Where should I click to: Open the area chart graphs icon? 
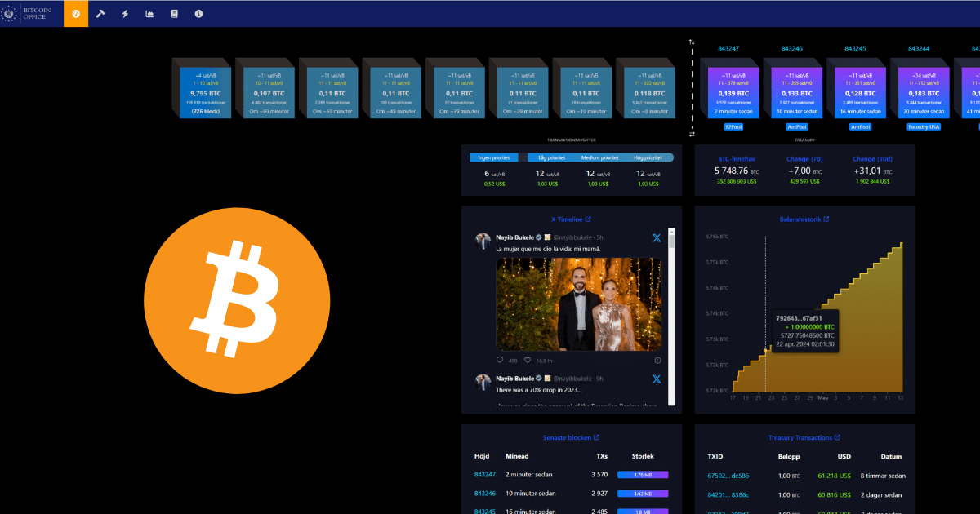coord(149,14)
